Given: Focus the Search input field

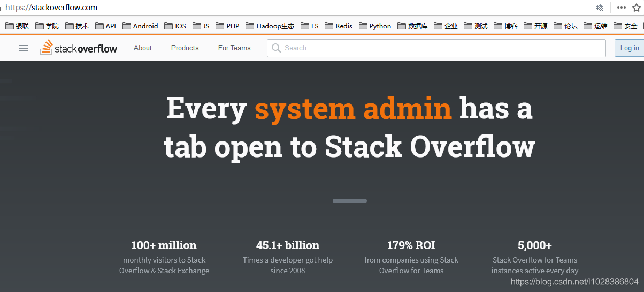Looking at the screenshot, I should pyautogui.click(x=436, y=48).
